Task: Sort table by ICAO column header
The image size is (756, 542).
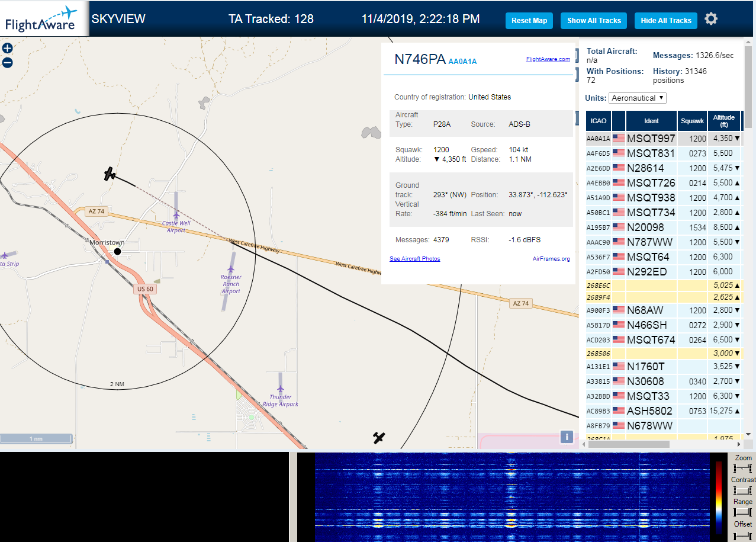Action: [599, 121]
